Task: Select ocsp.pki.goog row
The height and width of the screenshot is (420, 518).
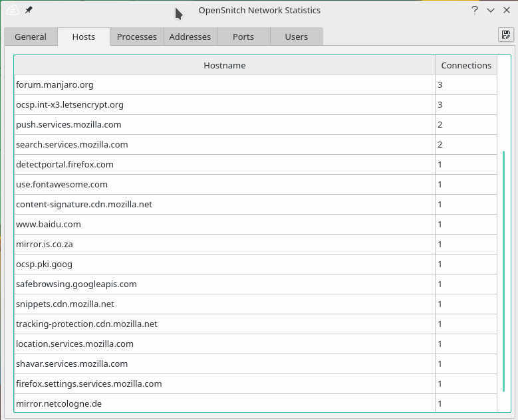Action: tap(255, 264)
